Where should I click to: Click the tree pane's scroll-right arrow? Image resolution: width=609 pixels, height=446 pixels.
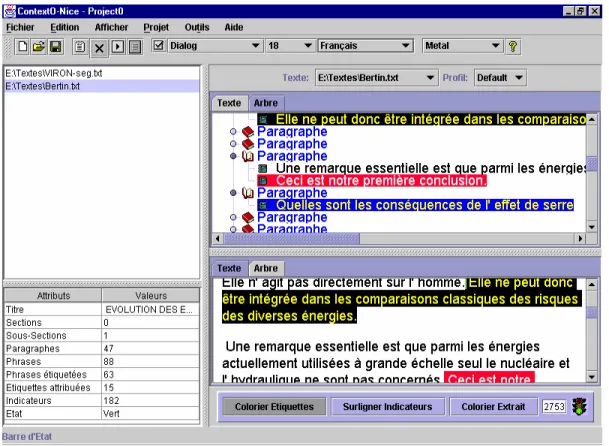coord(580,238)
